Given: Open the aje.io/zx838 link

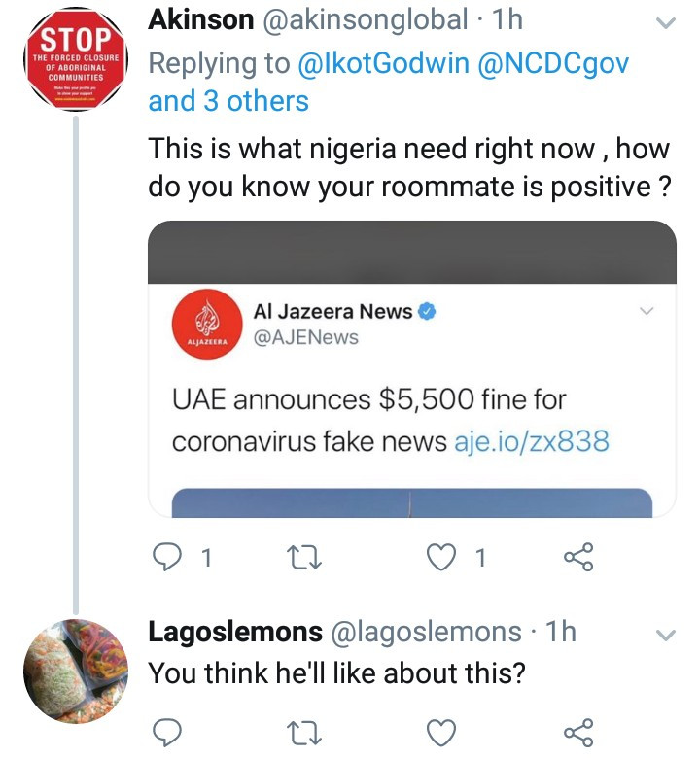Looking at the screenshot, I should (532, 441).
